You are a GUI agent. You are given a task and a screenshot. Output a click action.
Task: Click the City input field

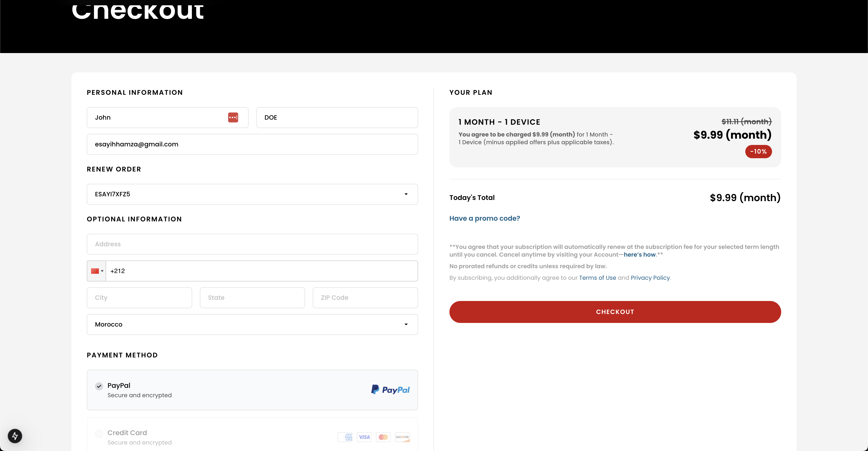[x=139, y=298]
